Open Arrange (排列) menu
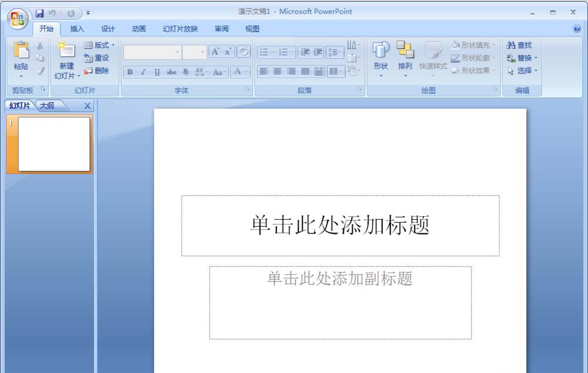 point(405,59)
